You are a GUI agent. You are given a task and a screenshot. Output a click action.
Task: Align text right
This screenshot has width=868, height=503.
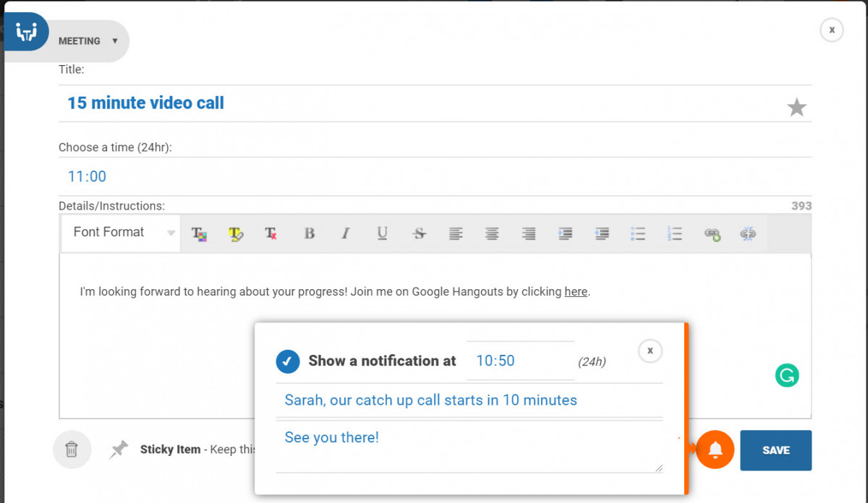pos(529,233)
